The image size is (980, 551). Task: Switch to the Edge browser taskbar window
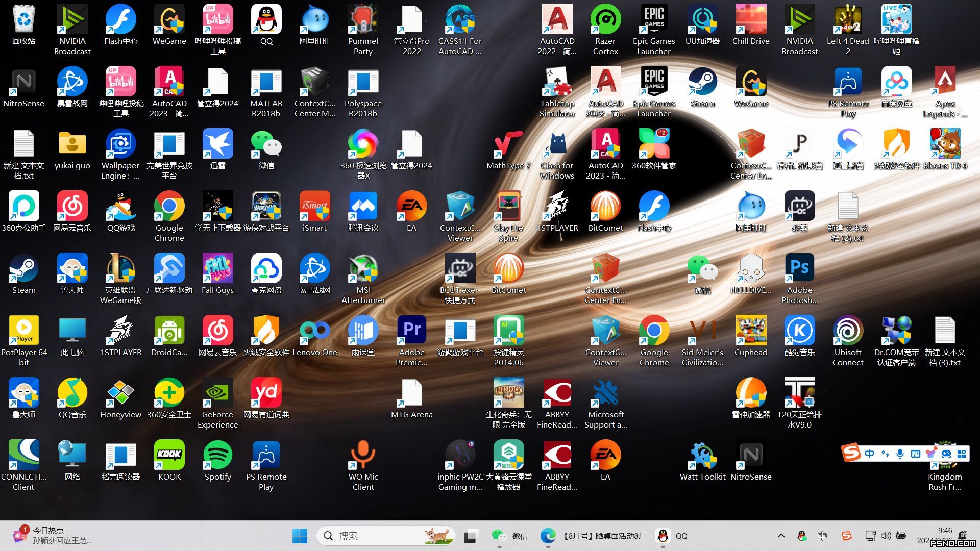[593, 536]
